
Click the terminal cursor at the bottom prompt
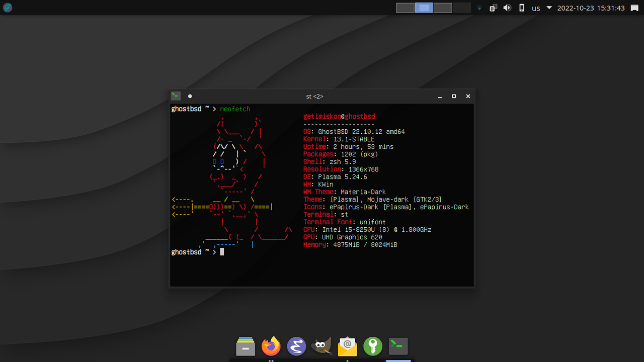tap(222, 252)
